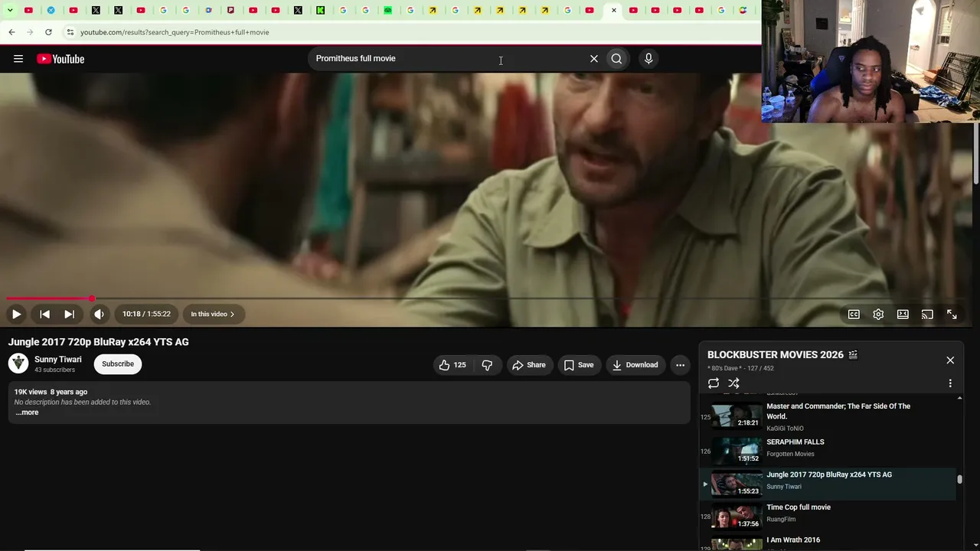Clear the search query with the X
The height and width of the screenshot is (551, 980).
(593, 59)
